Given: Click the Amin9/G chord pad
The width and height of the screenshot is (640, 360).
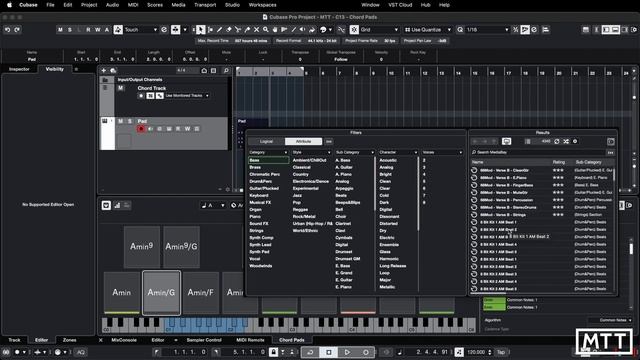Looking at the screenshot, I should click(x=181, y=247).
